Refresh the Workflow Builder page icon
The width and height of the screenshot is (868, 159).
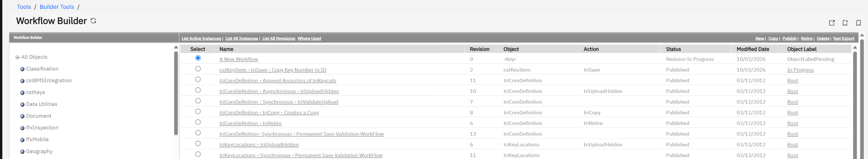click(x=93, y=21)
